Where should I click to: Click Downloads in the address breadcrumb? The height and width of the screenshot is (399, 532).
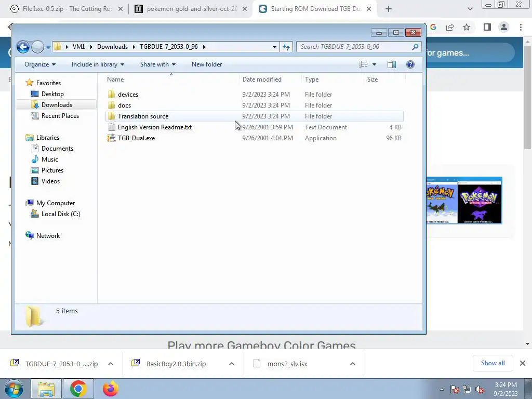point(112,47)
